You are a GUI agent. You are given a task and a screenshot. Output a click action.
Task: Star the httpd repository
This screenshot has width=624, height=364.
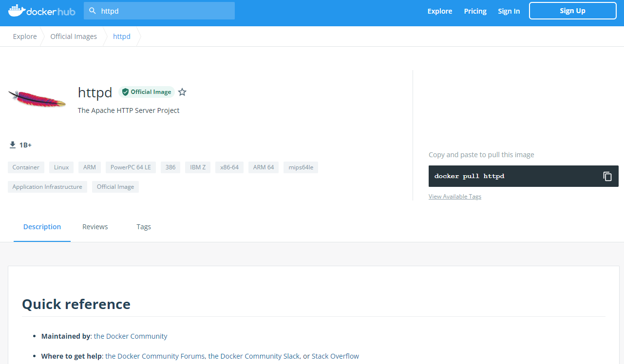[x=182, y=92]
